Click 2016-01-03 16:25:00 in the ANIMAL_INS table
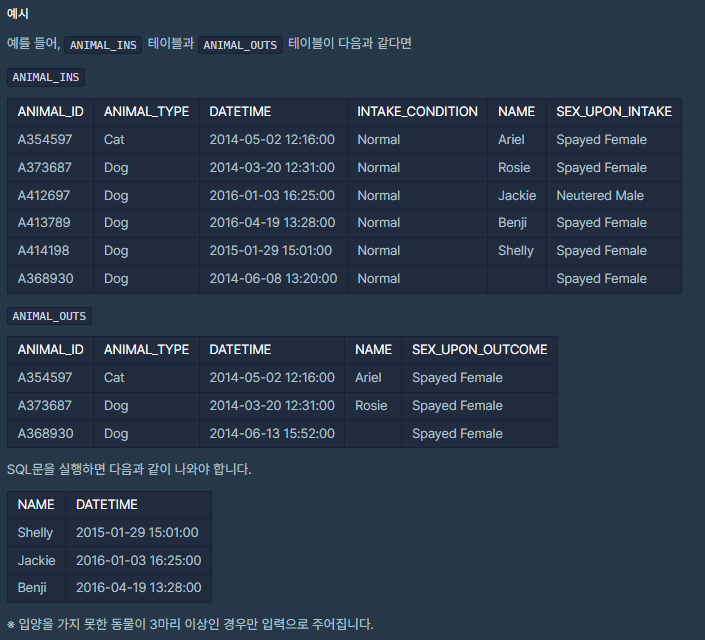 point(272,195)
